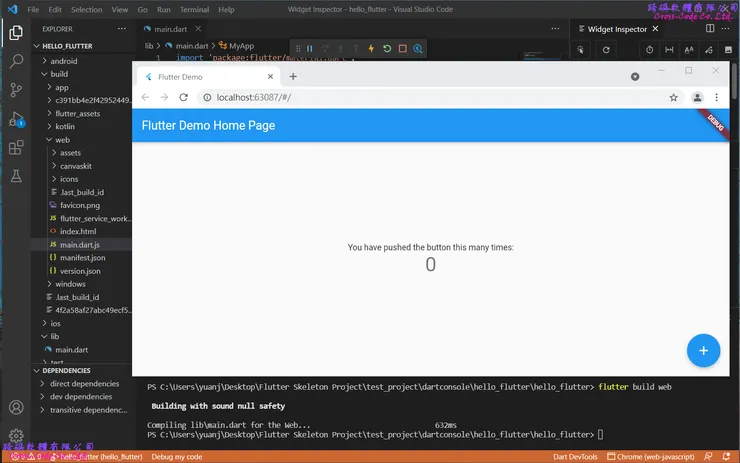The image size is (740, 463).
Task: Open manifest.json in the explorer
Action: pyautogui.click(x=83, y=258)
